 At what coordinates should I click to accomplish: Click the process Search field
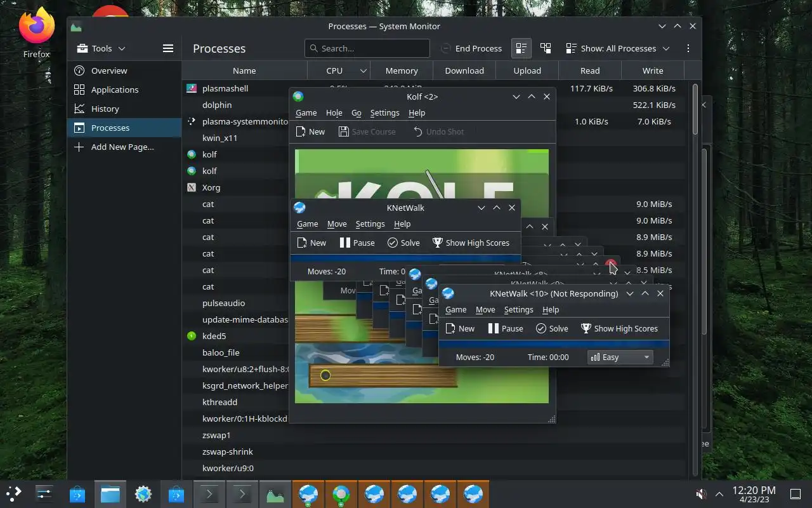[x=367, y=48]
